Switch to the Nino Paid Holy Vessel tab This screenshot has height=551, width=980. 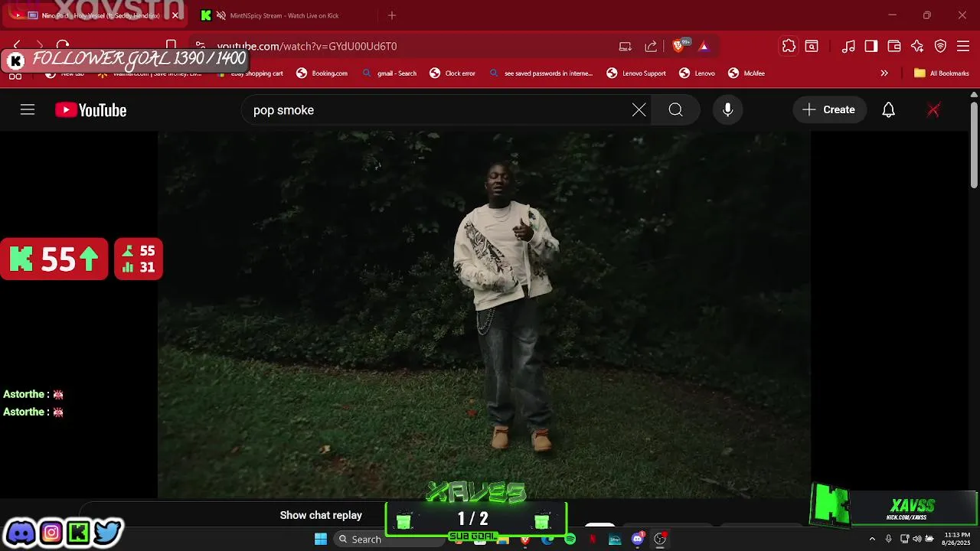[x=96, y=15]
